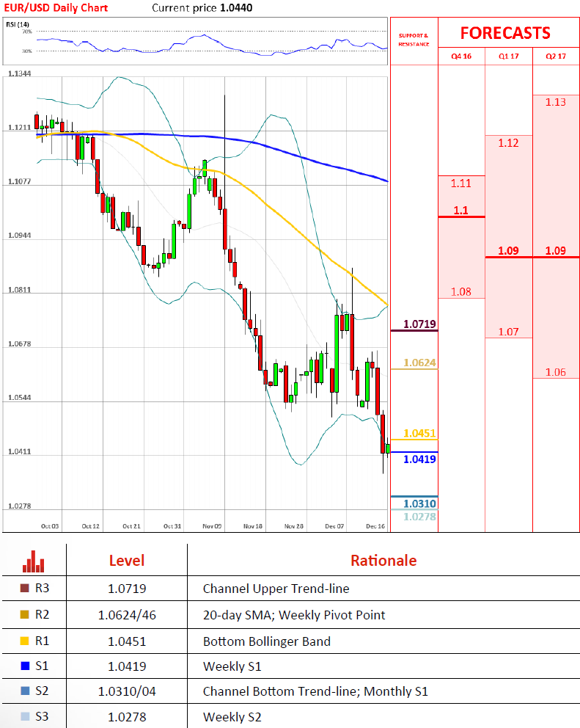Click the R3 dark red color swatch
This screenshot has width=580, height=728.
[25, 589]
